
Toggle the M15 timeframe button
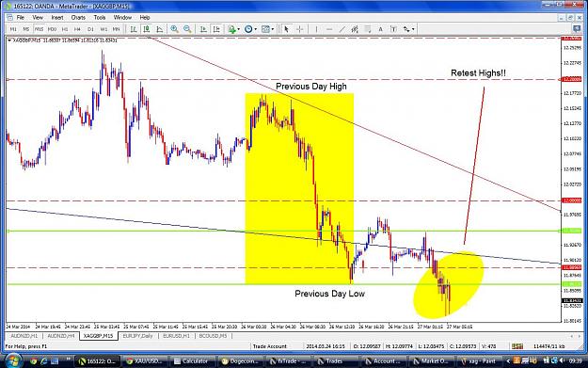[39, 29]
